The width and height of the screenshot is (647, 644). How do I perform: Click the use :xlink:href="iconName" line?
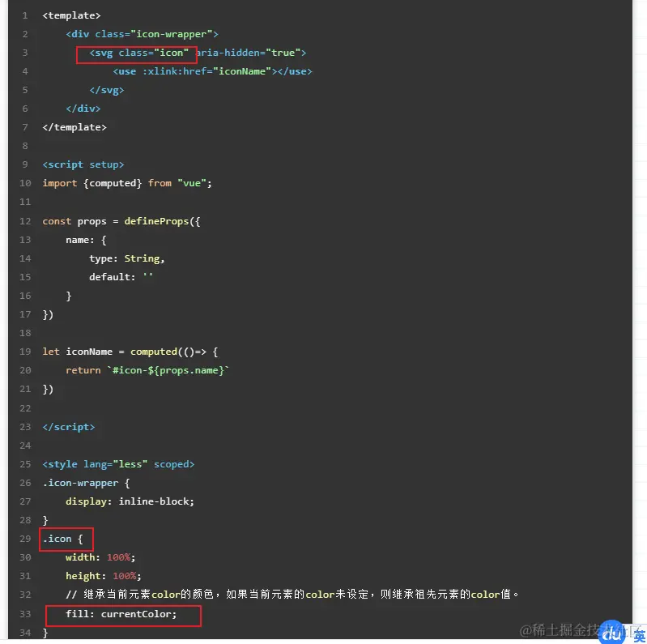pos(212,71)
